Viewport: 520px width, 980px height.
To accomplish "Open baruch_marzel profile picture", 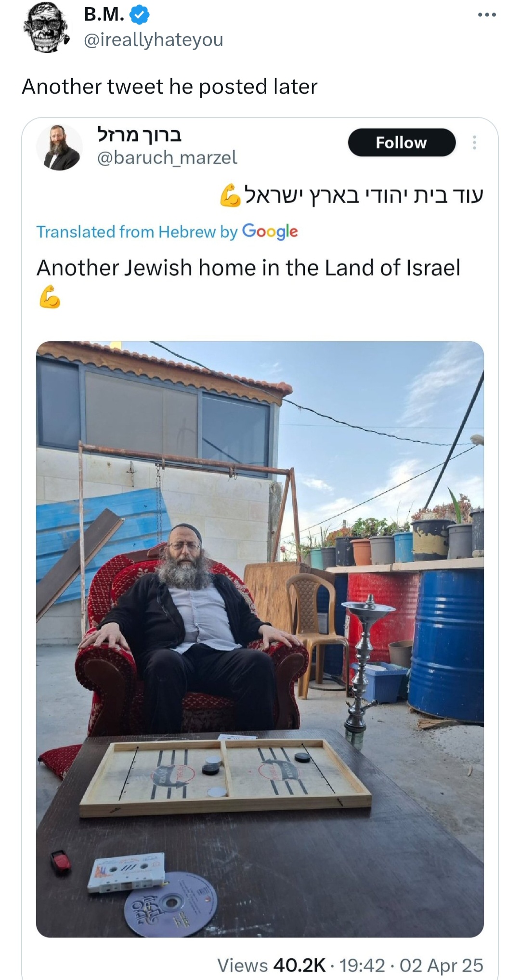I will click(x=60, y=147).
